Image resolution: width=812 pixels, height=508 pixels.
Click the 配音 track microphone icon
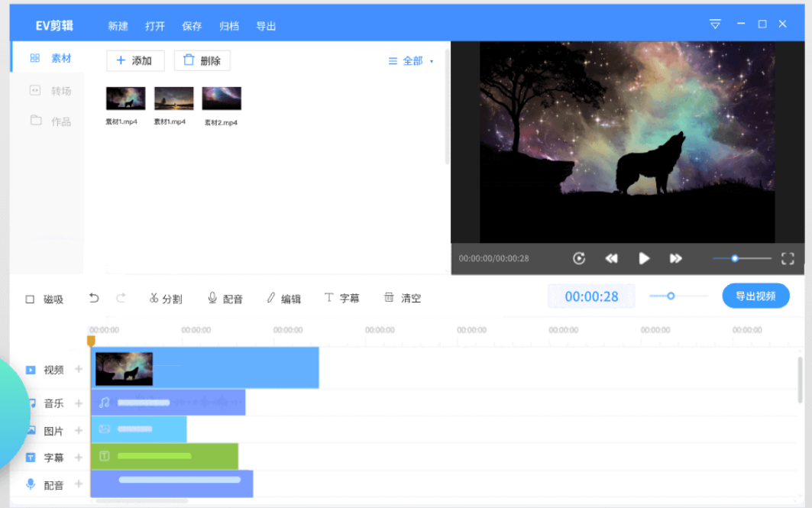31,484
